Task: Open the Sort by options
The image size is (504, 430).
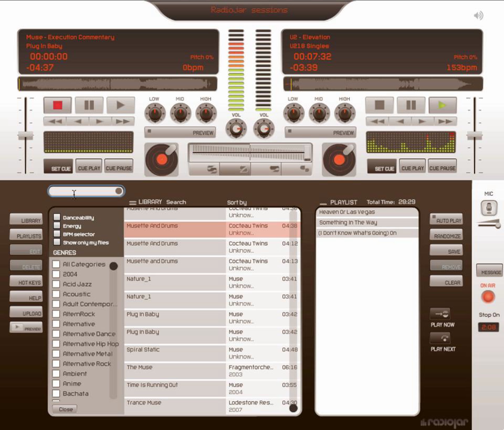Action: point(237,203)
